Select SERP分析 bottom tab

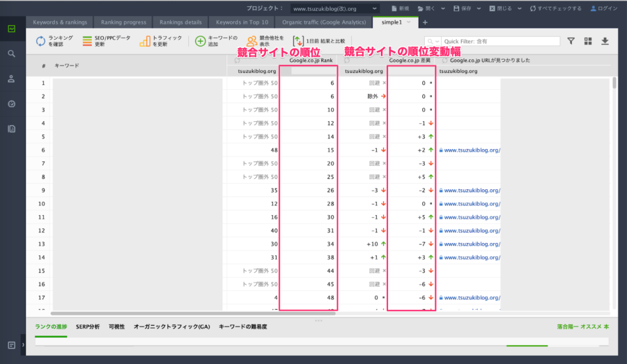coord(88,327)
